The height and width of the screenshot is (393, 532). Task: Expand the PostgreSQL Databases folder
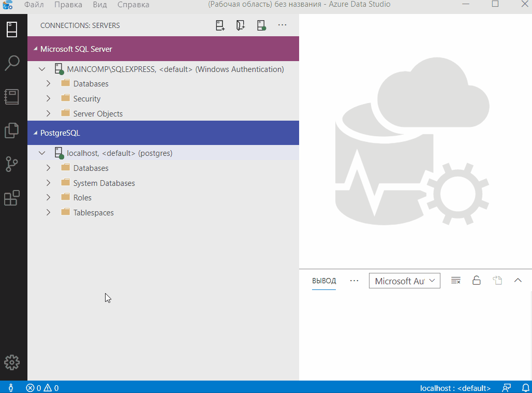[x=49, y=168]
